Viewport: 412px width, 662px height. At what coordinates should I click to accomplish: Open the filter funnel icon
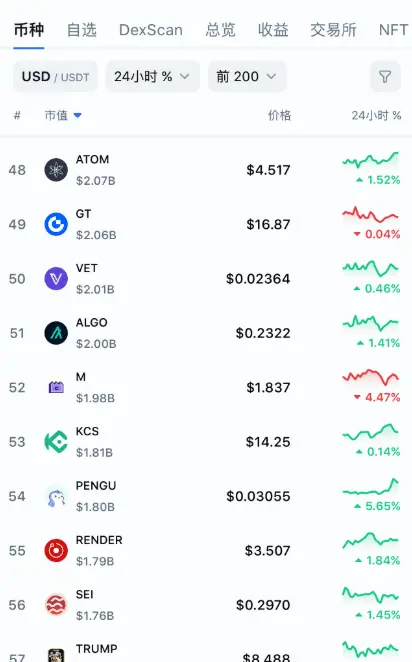tap(385, 76)
